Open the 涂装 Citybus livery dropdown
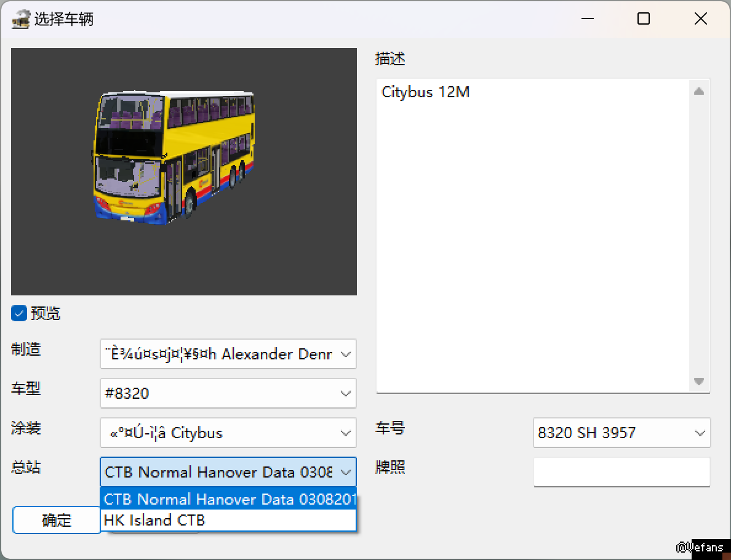This screenshot has height=560, width=731. (228, 433)
